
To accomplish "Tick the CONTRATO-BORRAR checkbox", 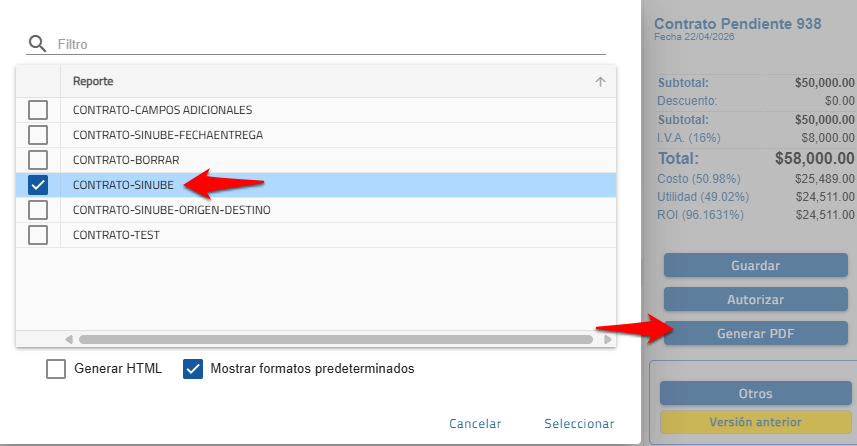I will pos(38,160).
